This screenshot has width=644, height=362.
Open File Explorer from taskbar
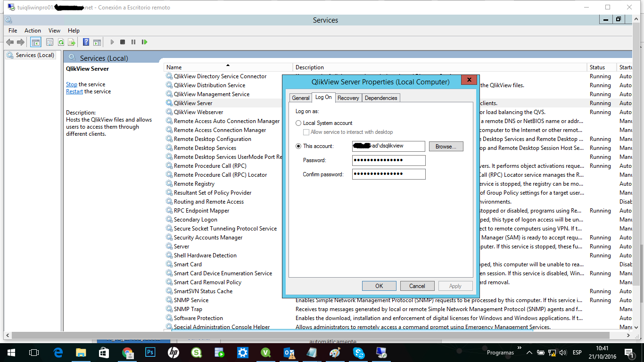81,353
